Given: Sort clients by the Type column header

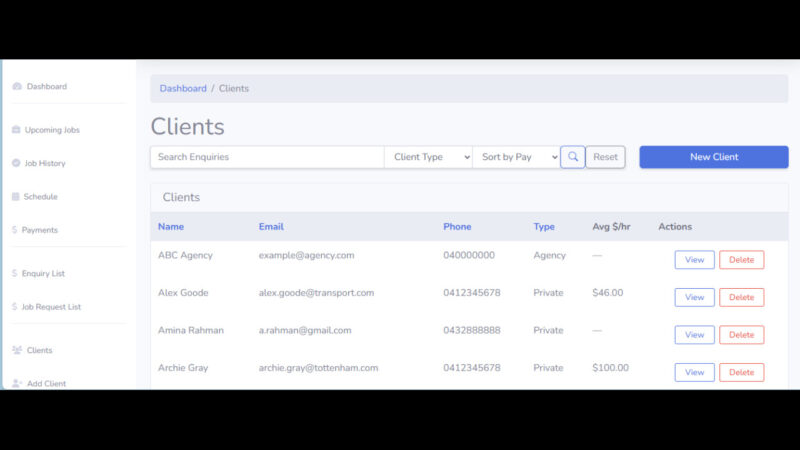Looking at the screenshot, I should click(544, 227).
